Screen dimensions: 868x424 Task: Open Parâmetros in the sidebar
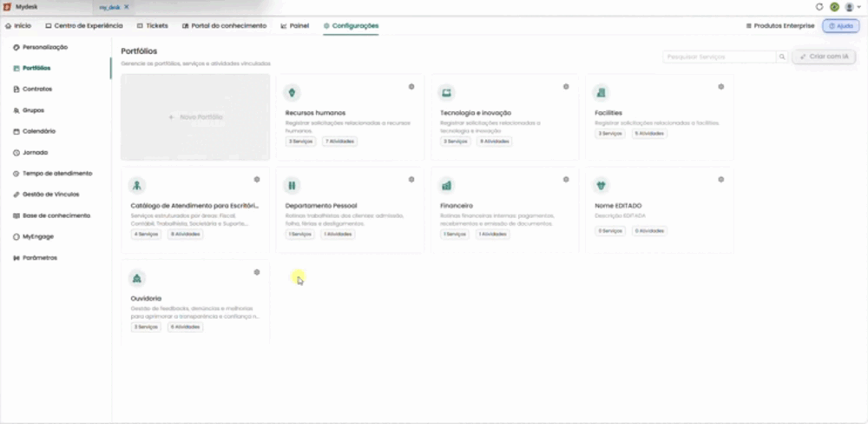pyautogui.click(x=35, y=258)
